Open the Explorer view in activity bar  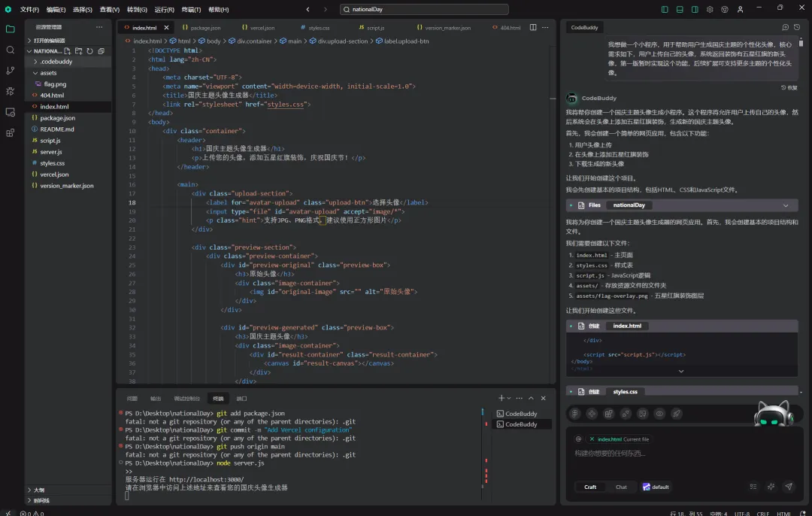click(11, 29)
